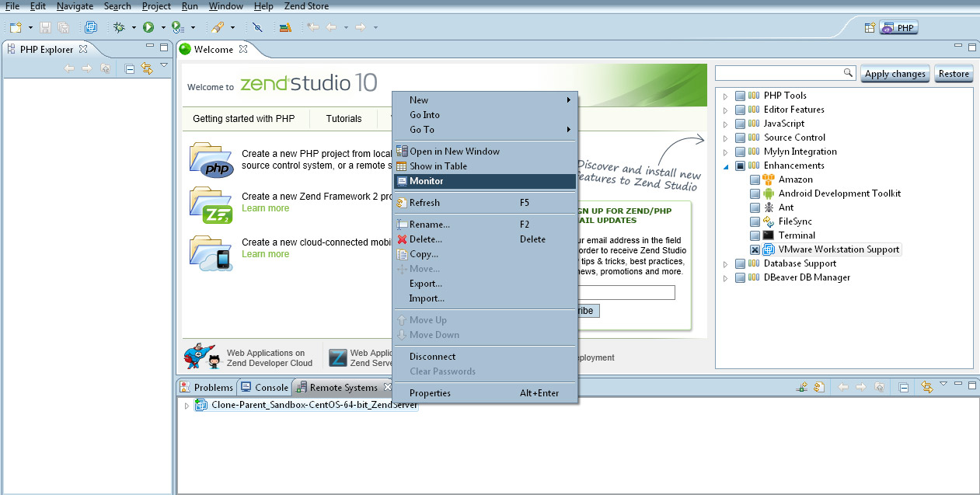980x495 pixels.
Task: Choose Disconnect in the context menu
Action: (485, 357)
